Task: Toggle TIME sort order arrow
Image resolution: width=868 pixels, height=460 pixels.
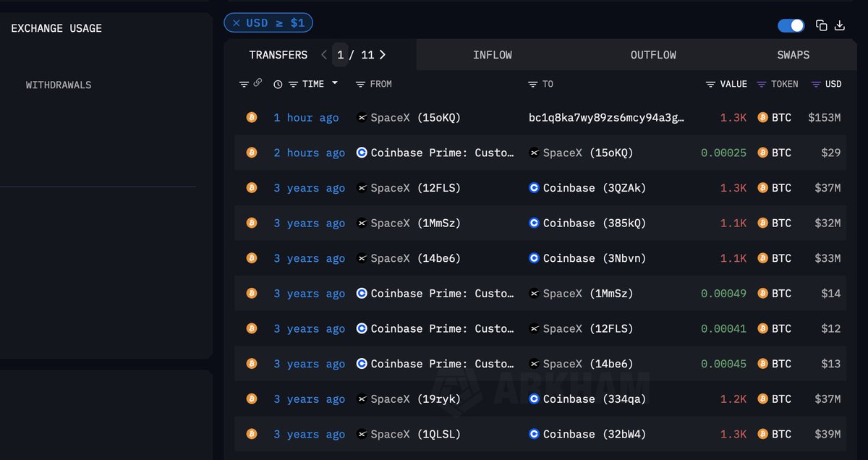Action: tap(335, 83)
